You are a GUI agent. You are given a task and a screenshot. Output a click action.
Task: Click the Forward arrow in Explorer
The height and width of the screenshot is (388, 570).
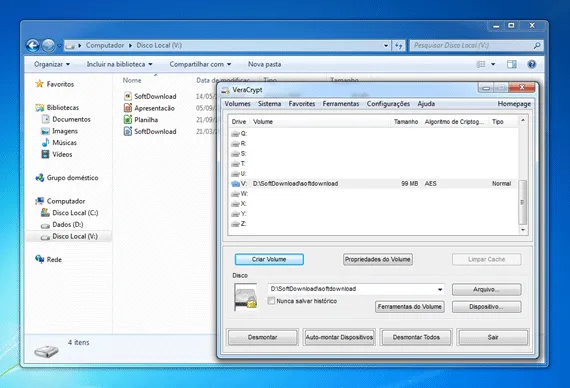(x=48, y=45)
